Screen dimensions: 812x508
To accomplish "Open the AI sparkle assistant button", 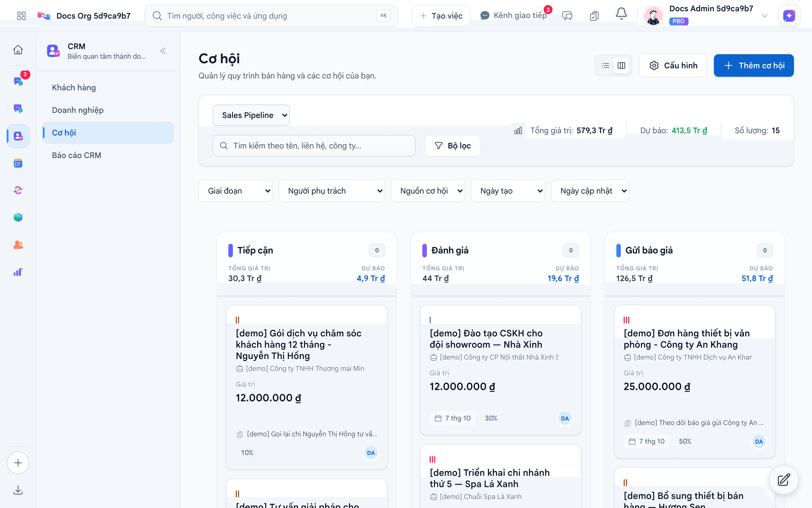I will [x=789, y=16].
